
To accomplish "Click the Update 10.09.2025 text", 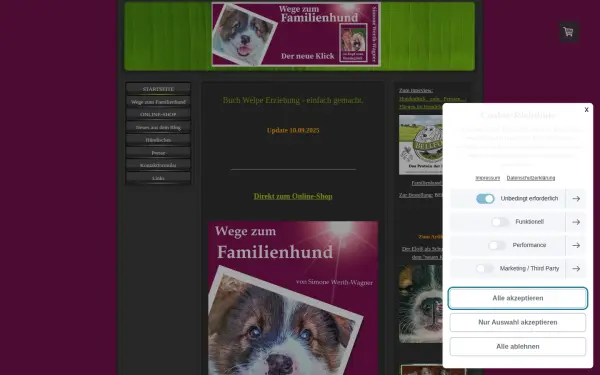I will (x=293, y=130).
